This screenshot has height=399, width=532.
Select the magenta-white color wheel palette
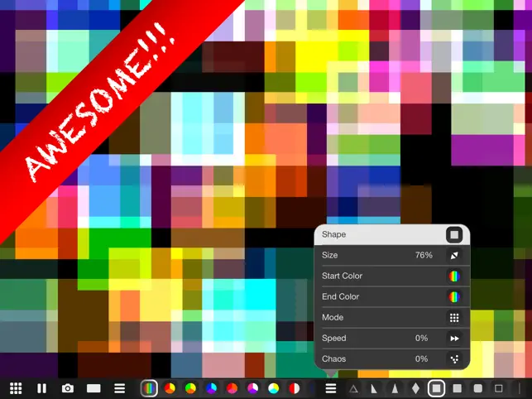252,388
